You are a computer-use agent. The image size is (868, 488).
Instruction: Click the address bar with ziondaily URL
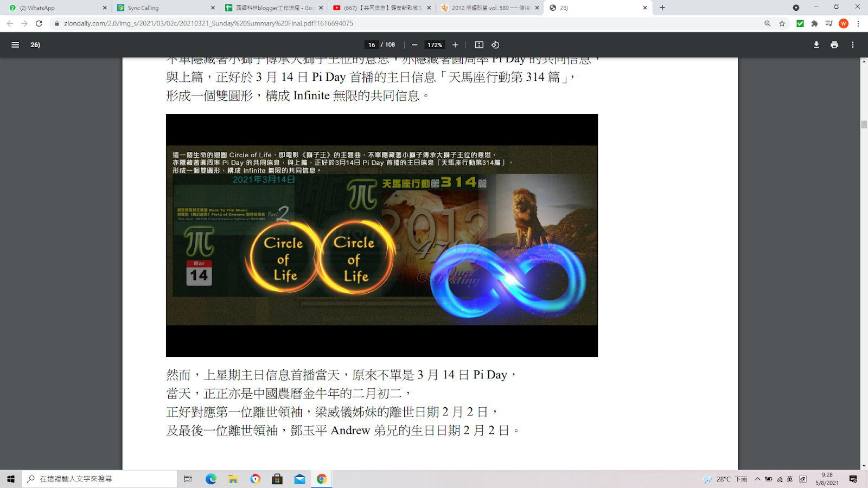tap(407, 23)
